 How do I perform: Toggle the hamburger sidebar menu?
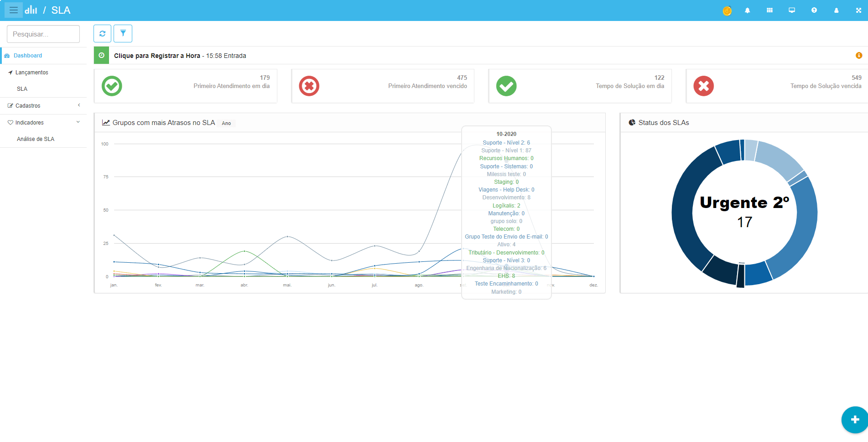(x=13, y=10)
